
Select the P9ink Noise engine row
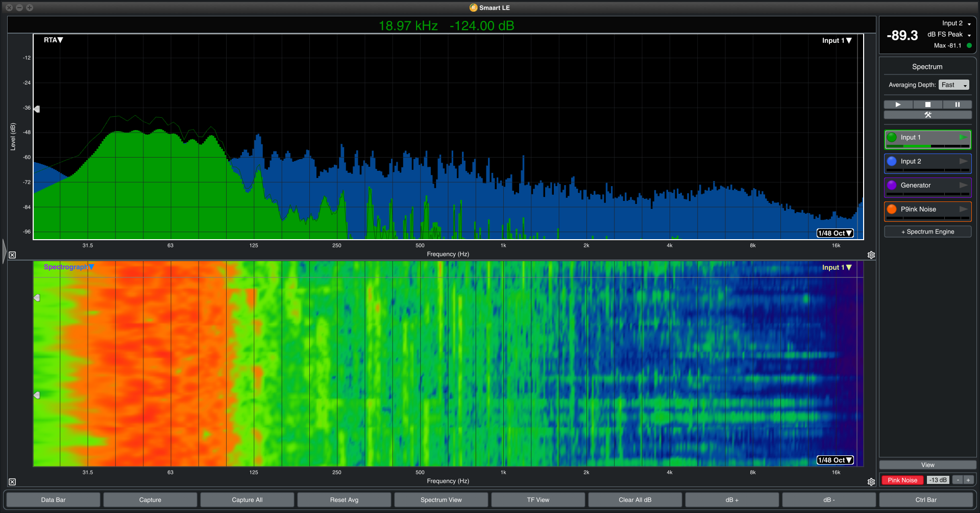927,211
